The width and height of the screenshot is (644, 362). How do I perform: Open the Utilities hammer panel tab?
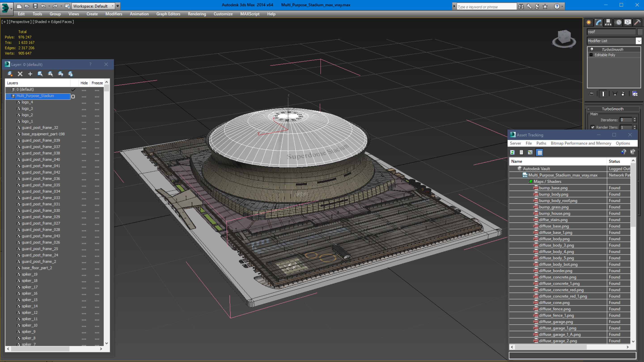click(637, 23)
